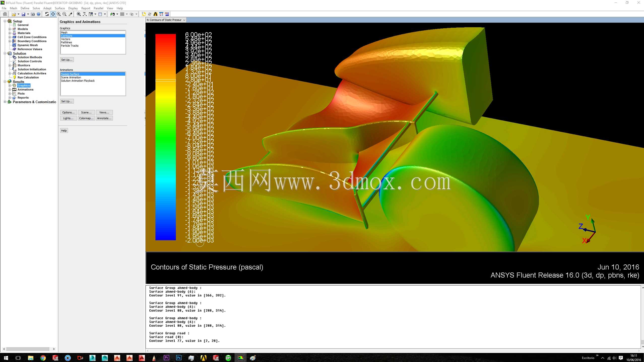Select Pathlines in the Graphics list

pos(93,42)
